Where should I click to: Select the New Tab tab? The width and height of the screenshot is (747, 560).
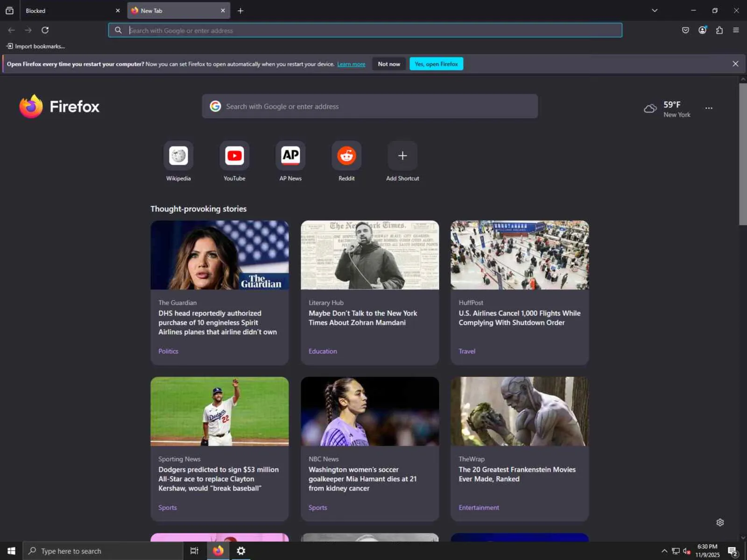point(179,10)
